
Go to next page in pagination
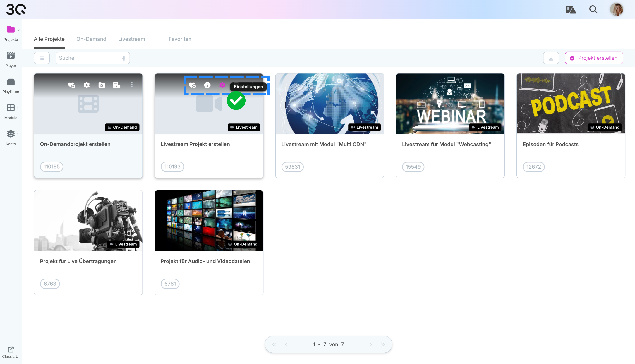tap(371, 344)
